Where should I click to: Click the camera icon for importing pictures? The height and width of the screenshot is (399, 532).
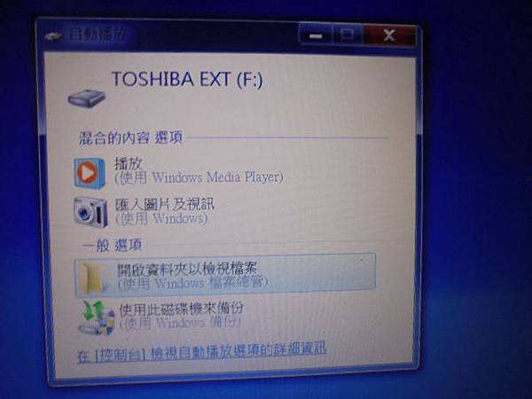click(90, 212)
